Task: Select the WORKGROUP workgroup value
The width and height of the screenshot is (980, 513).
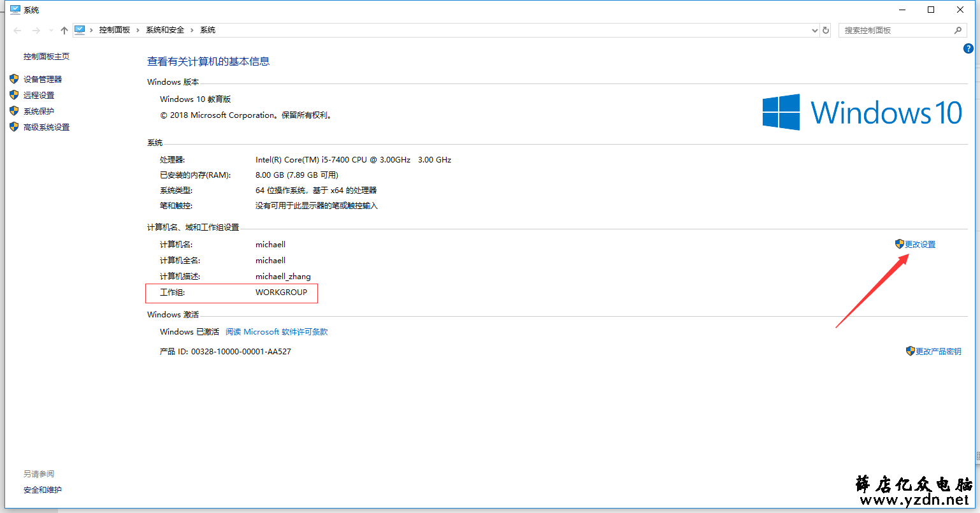Action: [x=281, y=292]
